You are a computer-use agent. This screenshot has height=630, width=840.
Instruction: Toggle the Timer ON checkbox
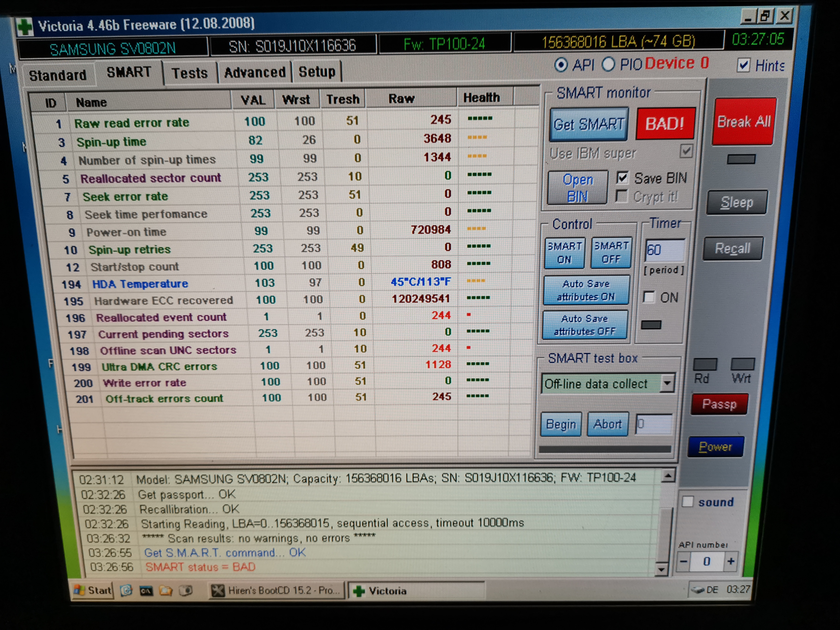click(649, 297)
